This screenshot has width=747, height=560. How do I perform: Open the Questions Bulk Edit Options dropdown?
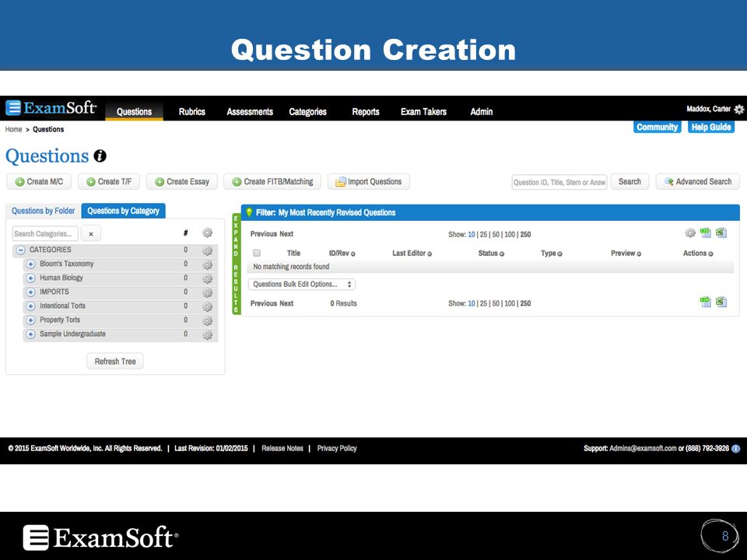point(302,285)
